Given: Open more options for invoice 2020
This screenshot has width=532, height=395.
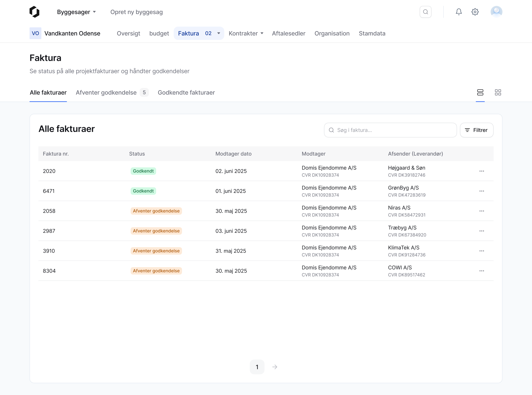Looking at the screenshot, I should 482,171.
